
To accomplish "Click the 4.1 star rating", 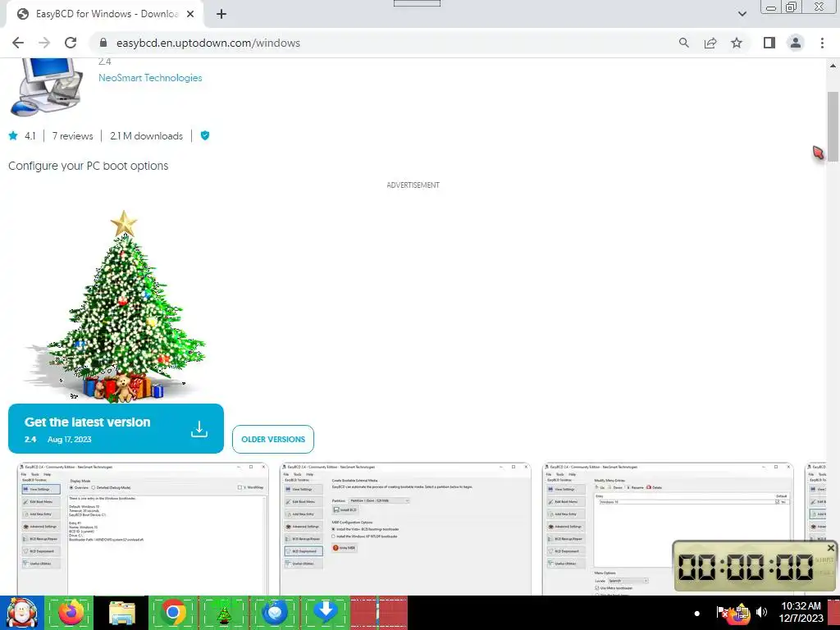I will coord(22,136).
